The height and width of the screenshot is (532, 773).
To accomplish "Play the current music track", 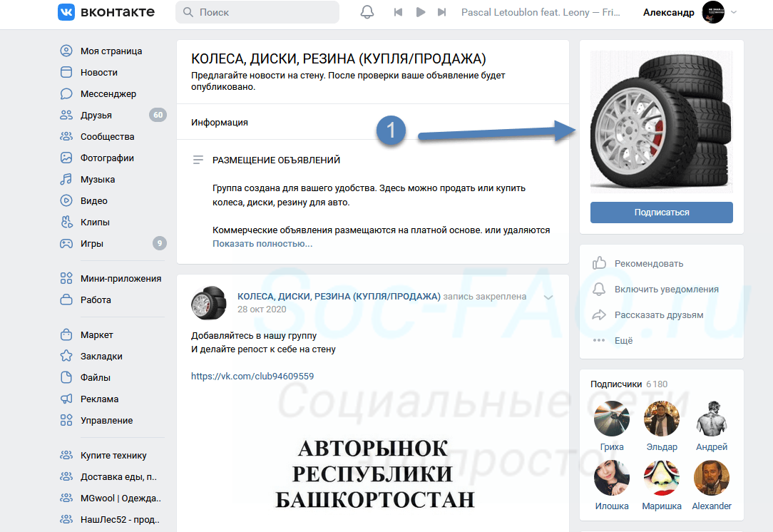I will pyautogui.click(x=421, y=12).
